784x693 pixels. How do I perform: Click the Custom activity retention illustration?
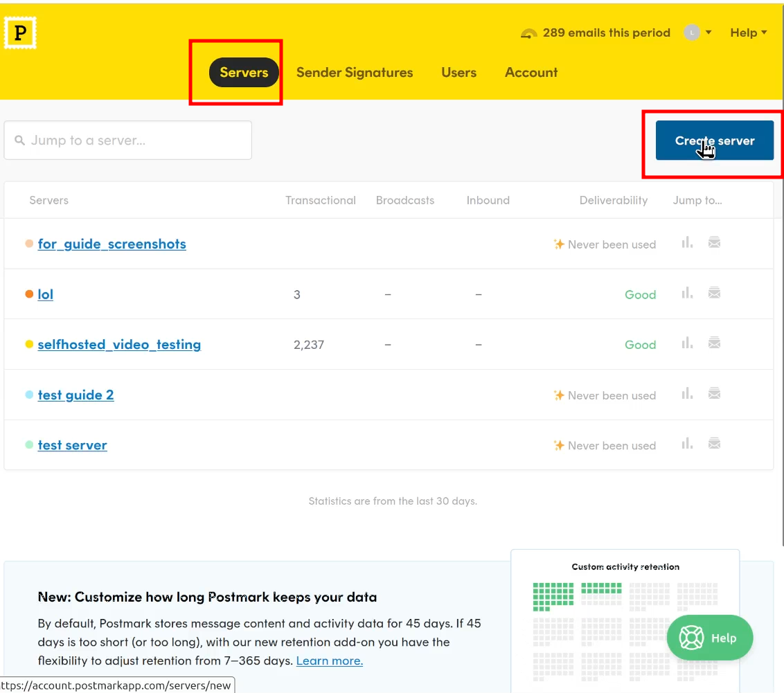click(x=625, y=620)
